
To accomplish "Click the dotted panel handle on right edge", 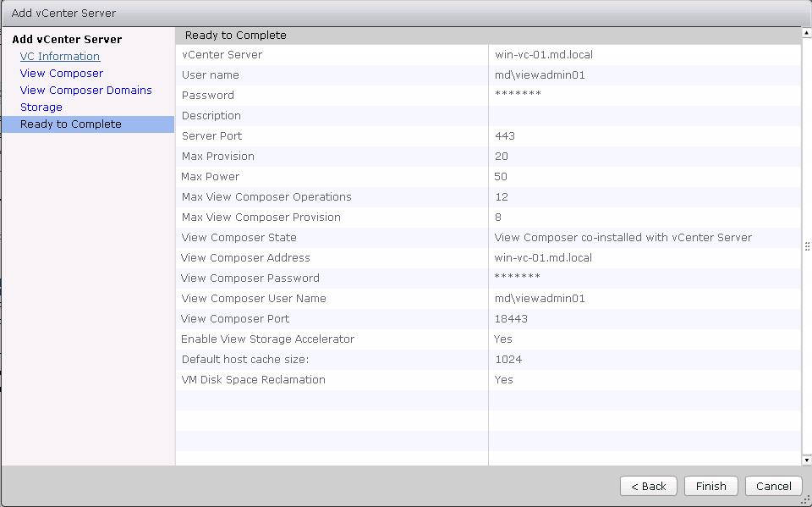I will (x=807, y=246).
